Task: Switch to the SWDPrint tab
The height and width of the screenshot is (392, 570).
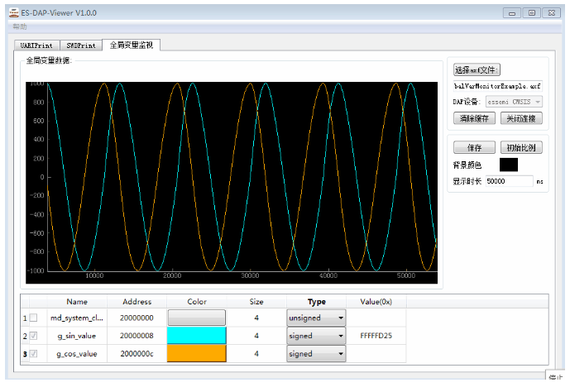Action: click(81, 45)
